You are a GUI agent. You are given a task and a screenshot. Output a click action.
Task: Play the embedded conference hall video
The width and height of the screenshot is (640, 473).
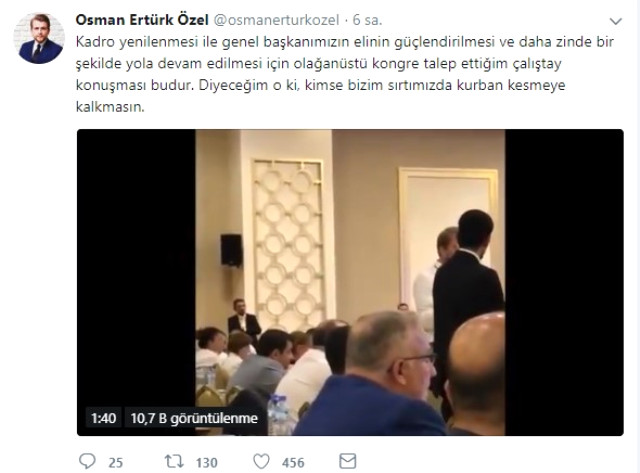[x=350, y=282]
